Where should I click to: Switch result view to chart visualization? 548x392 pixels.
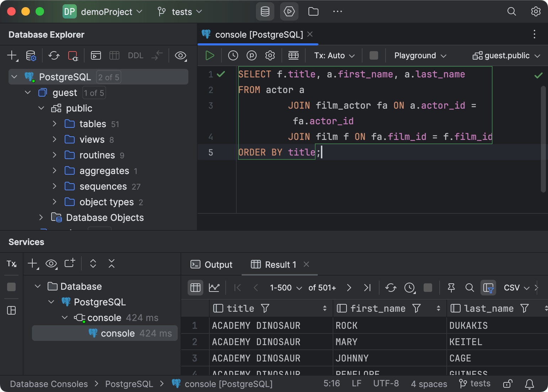point(214,288)
